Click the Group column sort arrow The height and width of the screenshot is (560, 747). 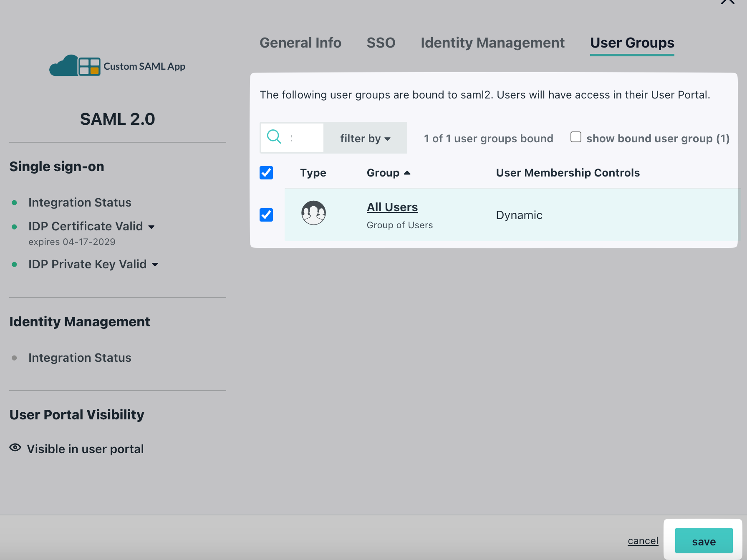(x=408, y=172)
